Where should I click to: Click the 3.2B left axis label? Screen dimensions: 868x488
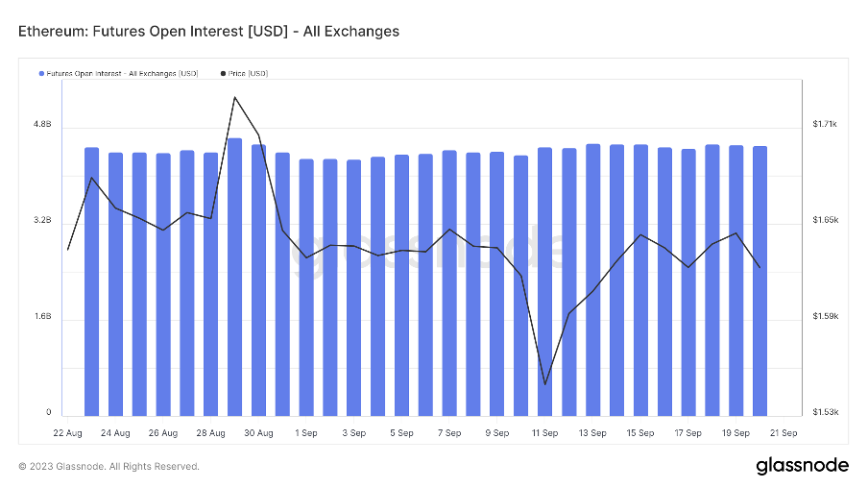[42, 221]
